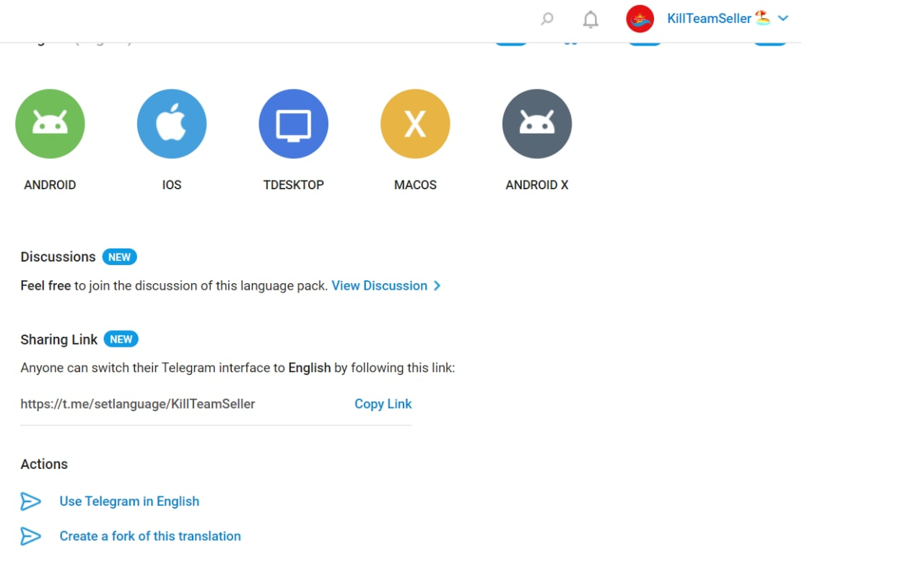
Task: Click the Discussions heading
Action: coord(58,257)
